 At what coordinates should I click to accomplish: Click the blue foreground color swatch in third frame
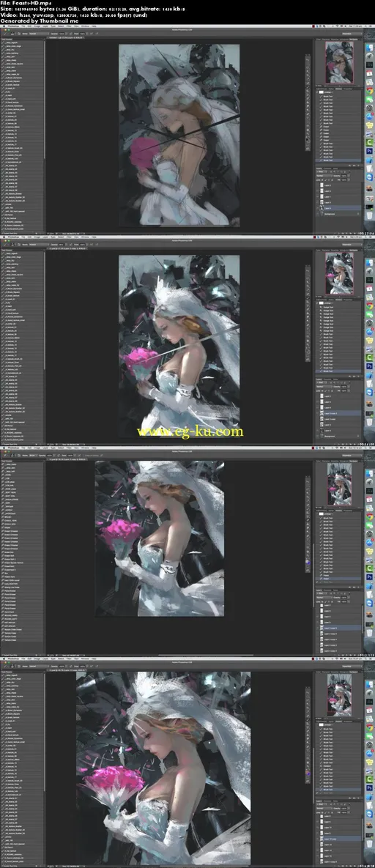point(308,563)
